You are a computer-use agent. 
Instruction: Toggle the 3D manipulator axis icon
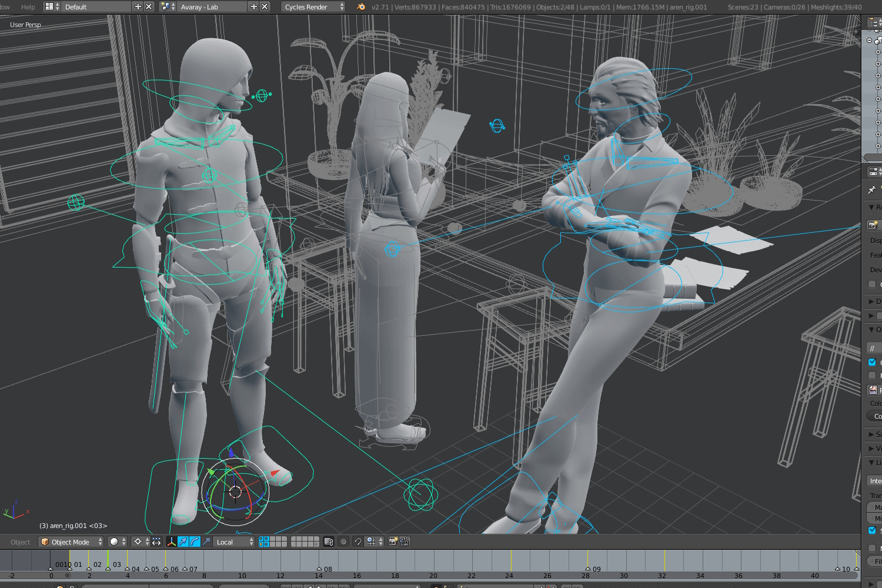(x=171, y=542)
